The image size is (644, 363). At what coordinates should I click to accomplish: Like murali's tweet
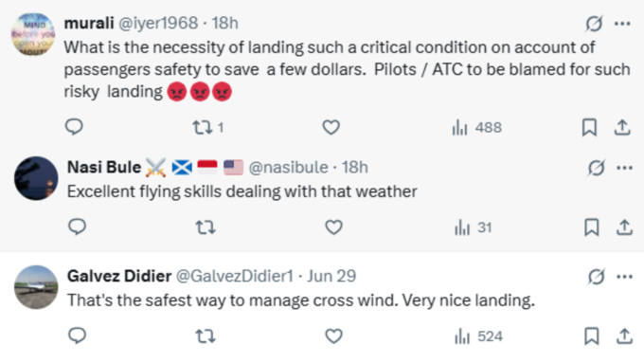(x=331, y=127)
